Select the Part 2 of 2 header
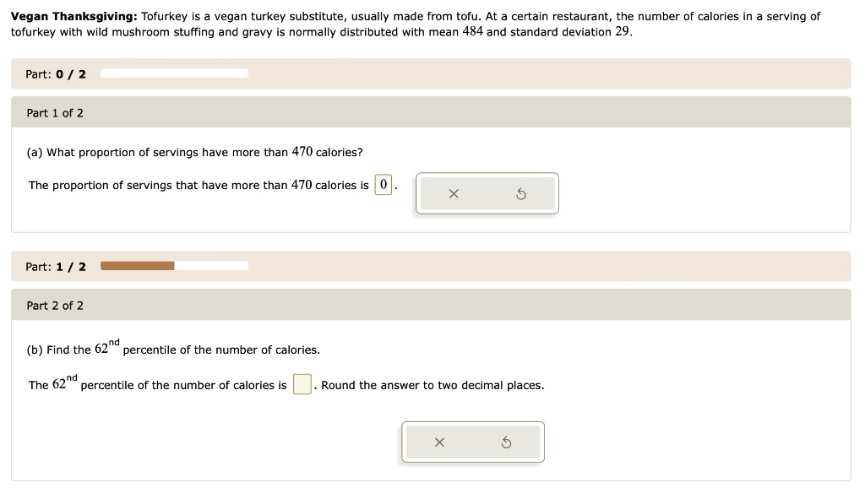 coord(55,306)
